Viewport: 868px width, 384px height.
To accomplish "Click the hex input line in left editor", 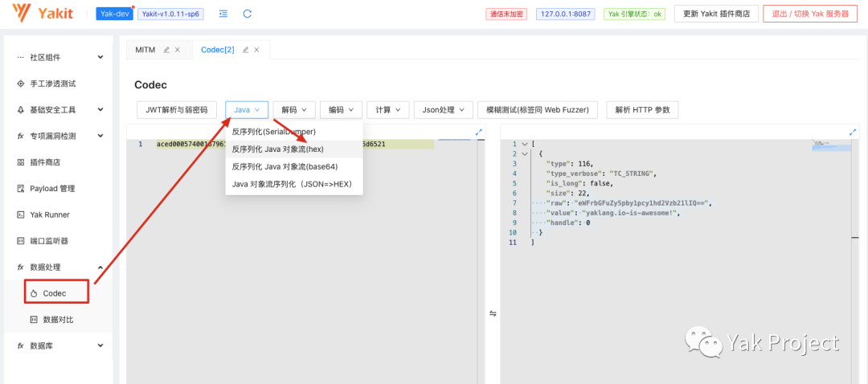I will click(293, 144).
